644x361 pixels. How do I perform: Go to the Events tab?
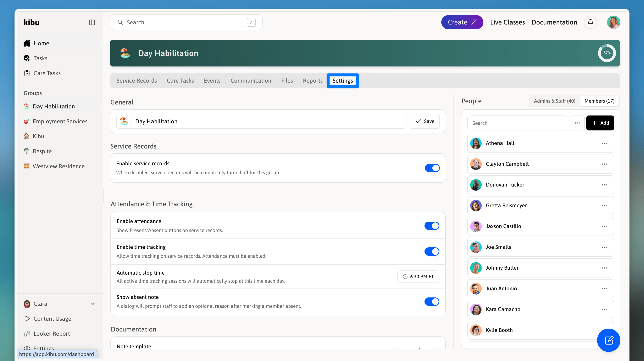212,81
